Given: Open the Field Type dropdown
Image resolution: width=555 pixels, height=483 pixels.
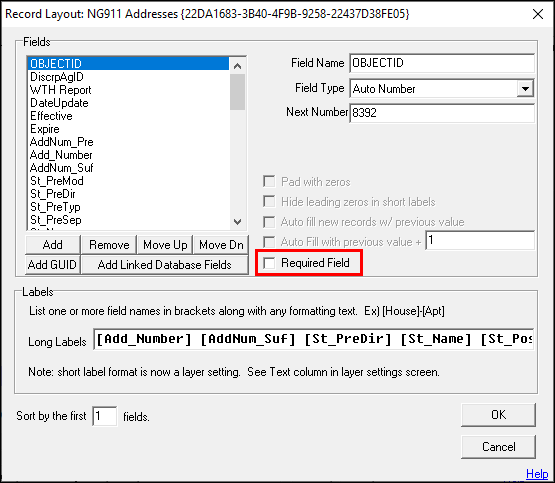Looking at the screenshot, I should coord(525,88).
